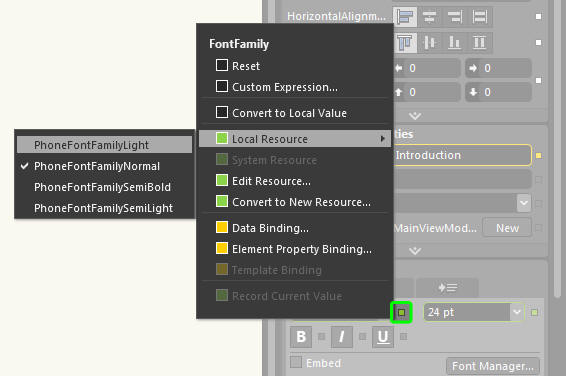Open the Font Manager
The height and width of the screenshot is (376, 566).
(493, 366)
